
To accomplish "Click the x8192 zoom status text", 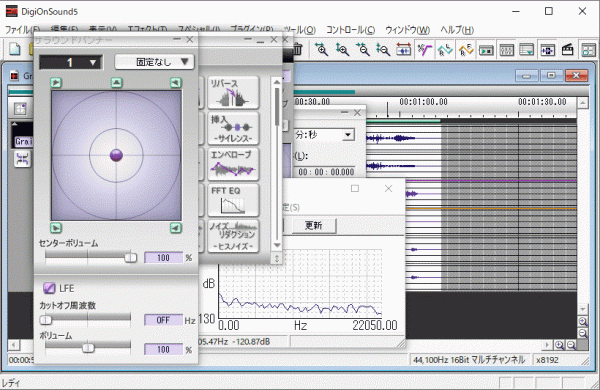I will (x=547, y=360).
